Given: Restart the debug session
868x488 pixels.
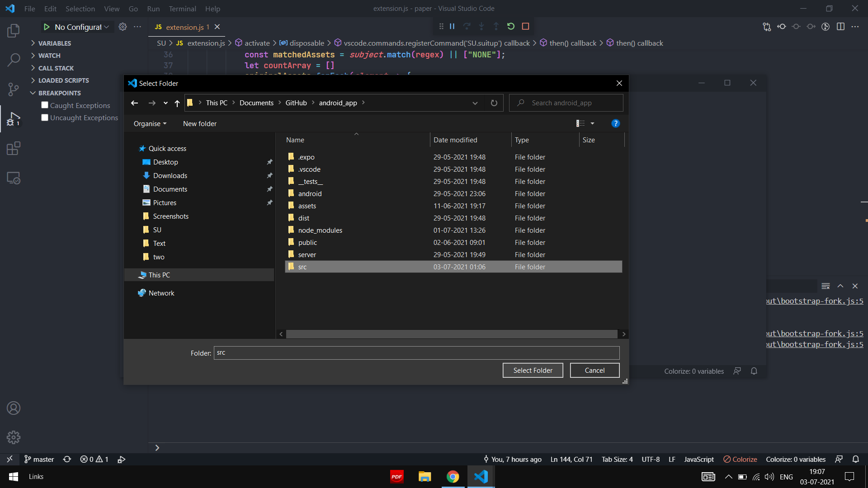Looking at the screenshot, I should 511,26.
